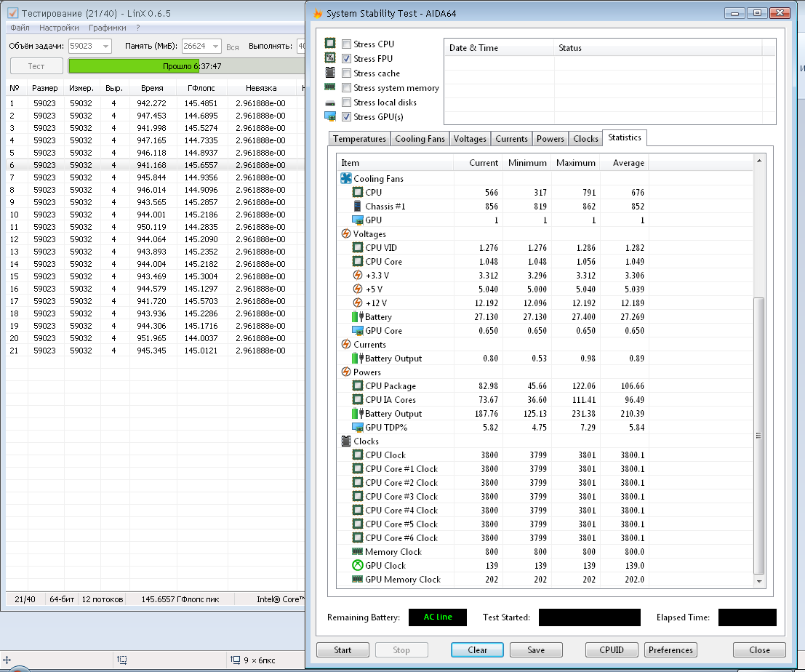
Task: Click the Start button in AIDA64
Action: click(343, 650)
